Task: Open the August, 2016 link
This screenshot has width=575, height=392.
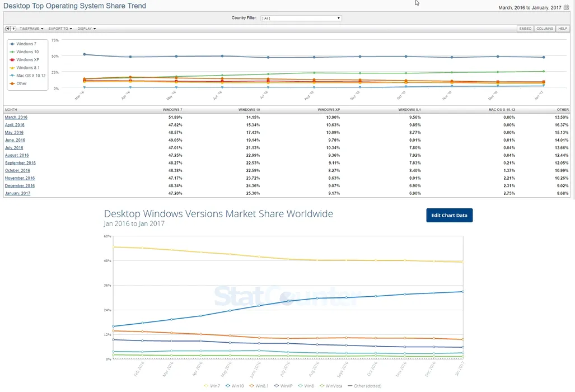Action: (17, 156)
